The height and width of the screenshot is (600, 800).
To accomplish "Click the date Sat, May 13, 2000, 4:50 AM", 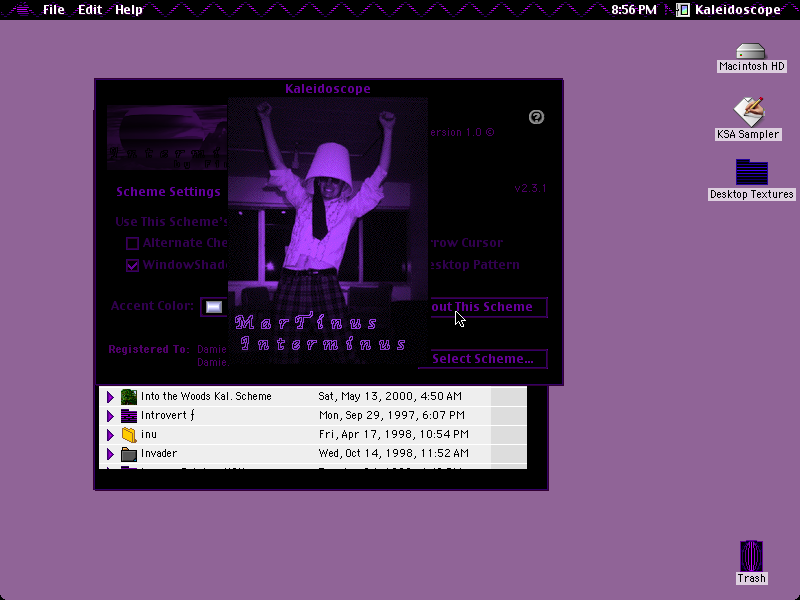I will pyautogui.click(x=390, y=396).
